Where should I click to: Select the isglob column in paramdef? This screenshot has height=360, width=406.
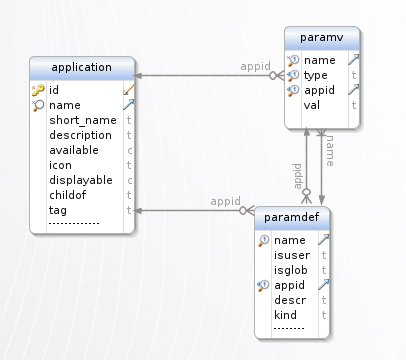pos(292,270)
